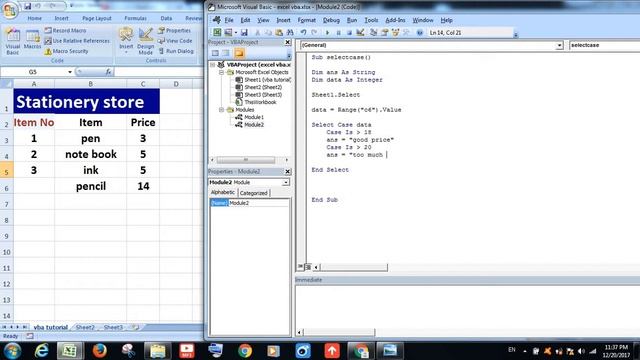The width and height of the screenshot is (640, 360).
Task: Click Run Dialog in Excel Controls group
Action: (x=176, y=51)
